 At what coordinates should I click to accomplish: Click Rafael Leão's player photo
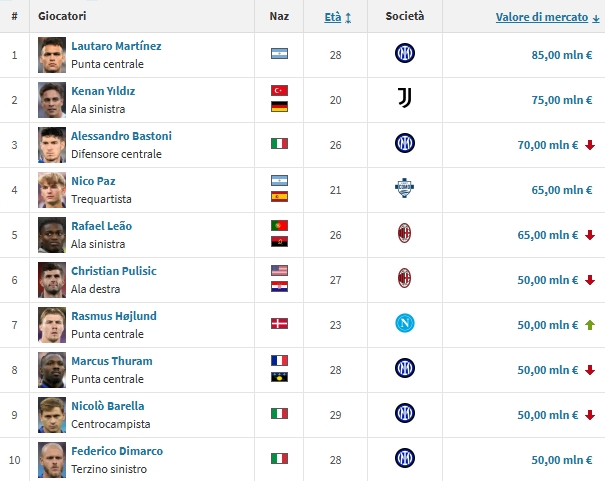(52, 234)
